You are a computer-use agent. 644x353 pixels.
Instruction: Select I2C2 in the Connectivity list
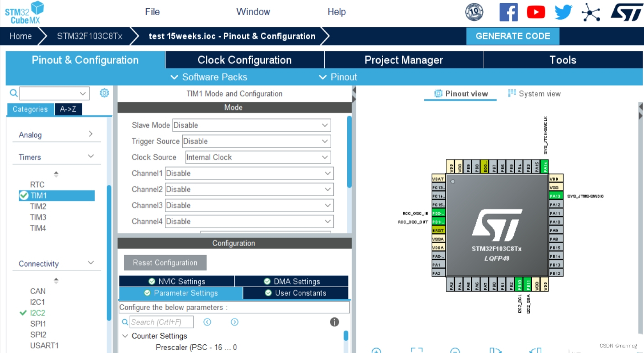click(x=38, y=313)
